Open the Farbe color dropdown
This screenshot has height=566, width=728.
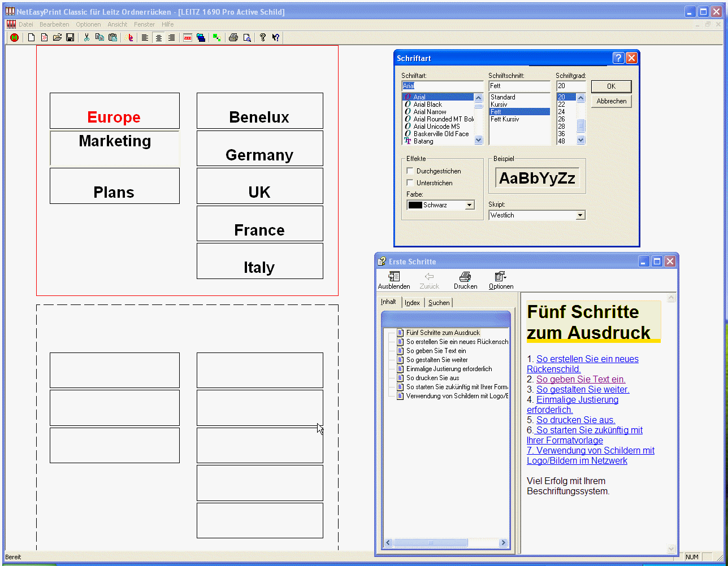[x=470, y=205]
